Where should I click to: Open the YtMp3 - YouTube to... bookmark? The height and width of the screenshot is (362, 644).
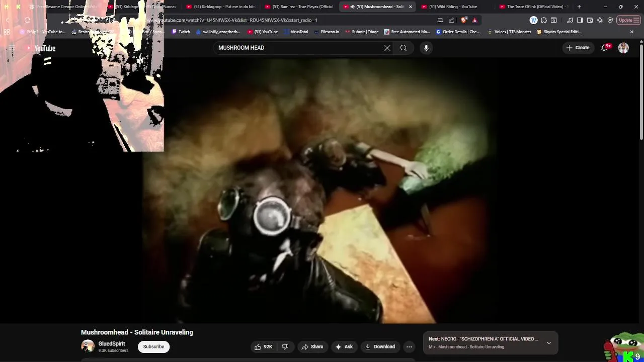tap(42, 32)
